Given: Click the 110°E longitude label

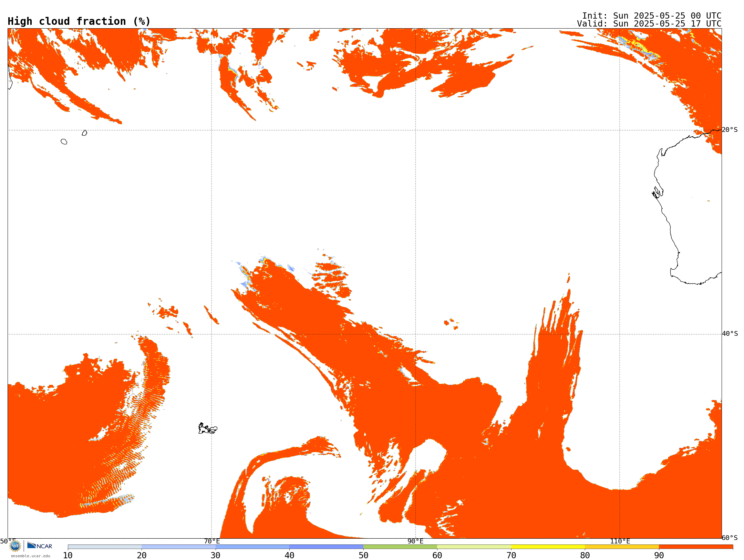Looking at the screenshot, I should (x=620, y=541).
